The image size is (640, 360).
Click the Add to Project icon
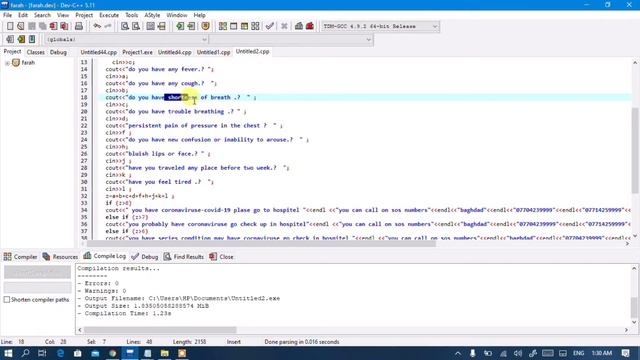pos(180,26)
